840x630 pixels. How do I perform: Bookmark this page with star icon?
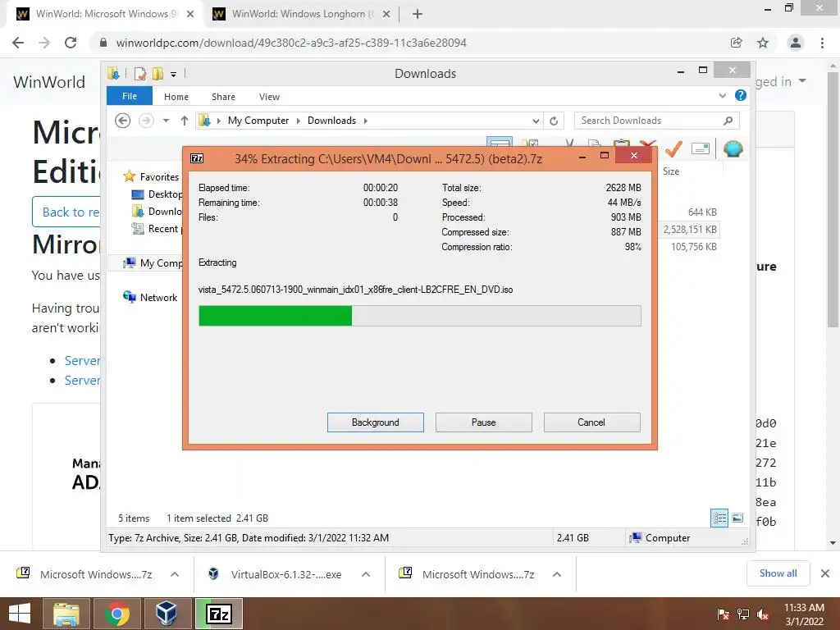pyautogui.click(x=763, y=43)
